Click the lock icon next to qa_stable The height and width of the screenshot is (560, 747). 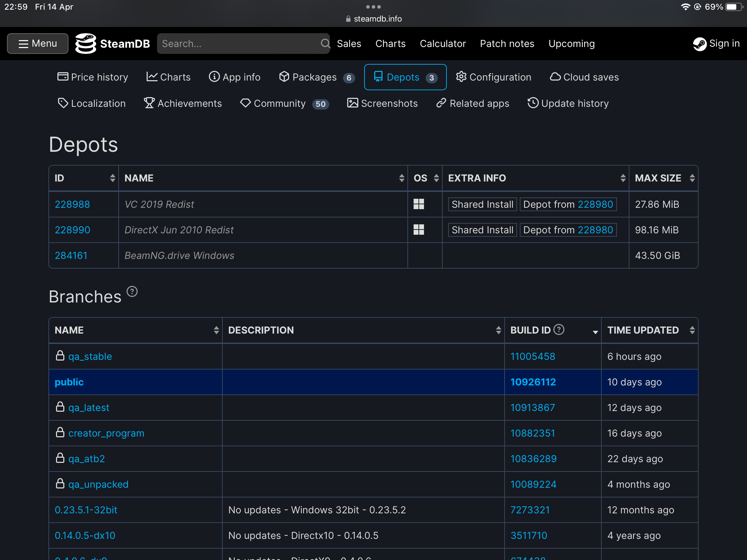coord(60,356)
